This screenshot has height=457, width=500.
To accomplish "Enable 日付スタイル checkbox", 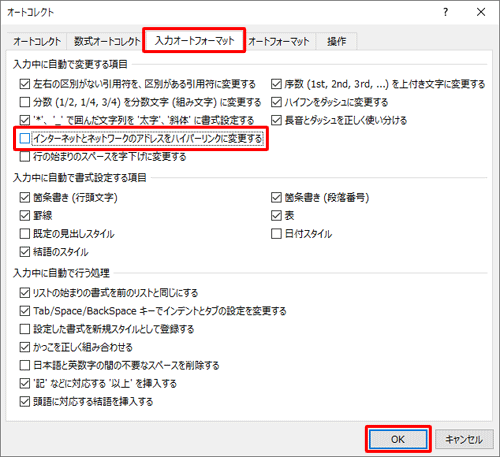I will point(276,234).
